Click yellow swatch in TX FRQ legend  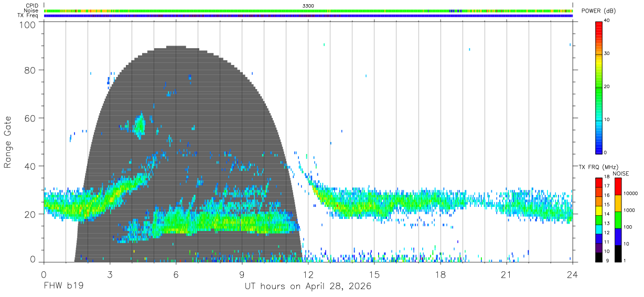[599, 210]
